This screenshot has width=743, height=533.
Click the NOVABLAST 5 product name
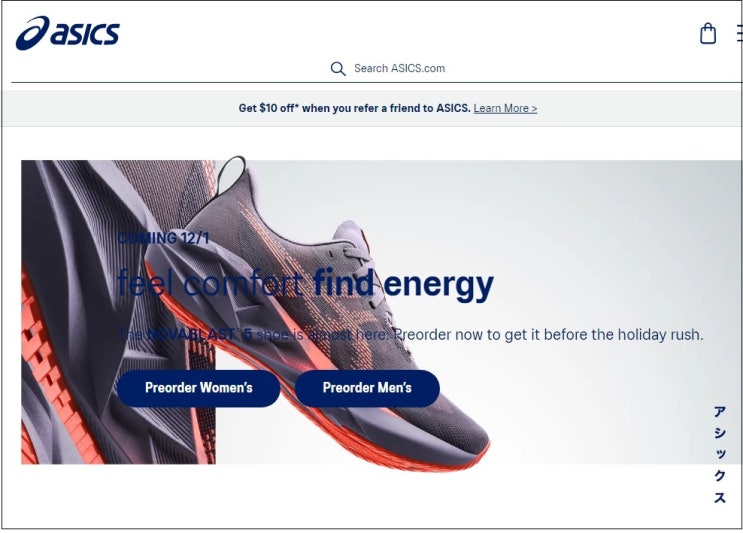point(199,334)
